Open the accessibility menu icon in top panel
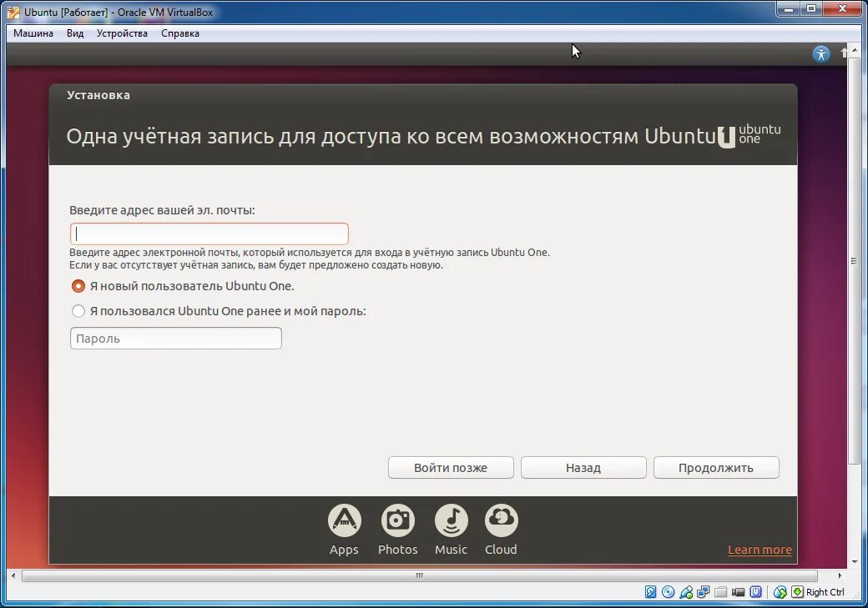The image size is (868, 608). (x=821, y=53)
